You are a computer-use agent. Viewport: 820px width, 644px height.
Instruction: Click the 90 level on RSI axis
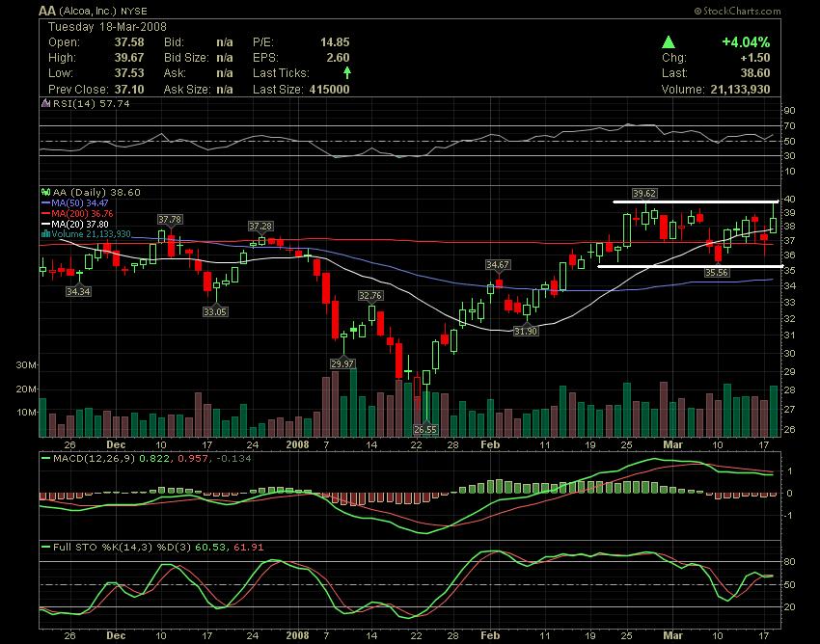tap(790, 110)
